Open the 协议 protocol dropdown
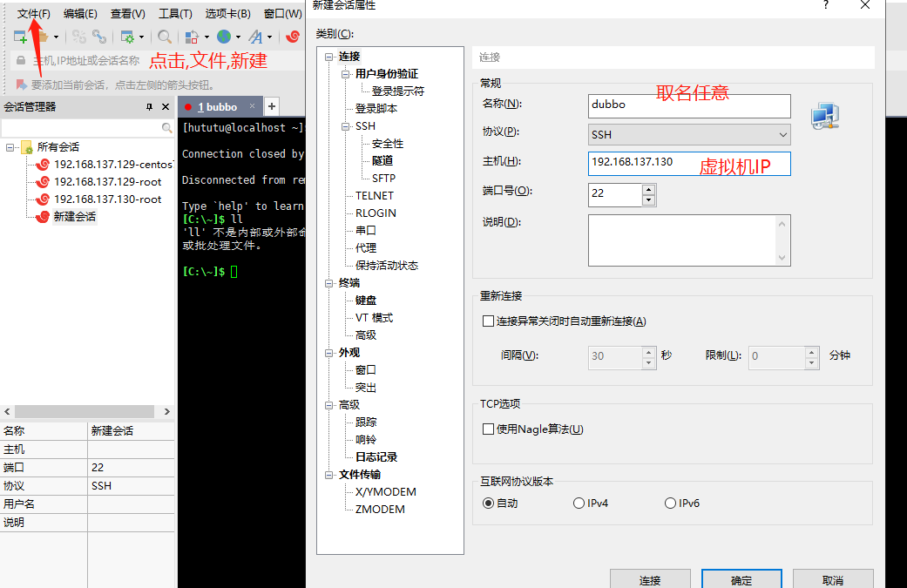The image size is (907, 588). pos(783,135)
